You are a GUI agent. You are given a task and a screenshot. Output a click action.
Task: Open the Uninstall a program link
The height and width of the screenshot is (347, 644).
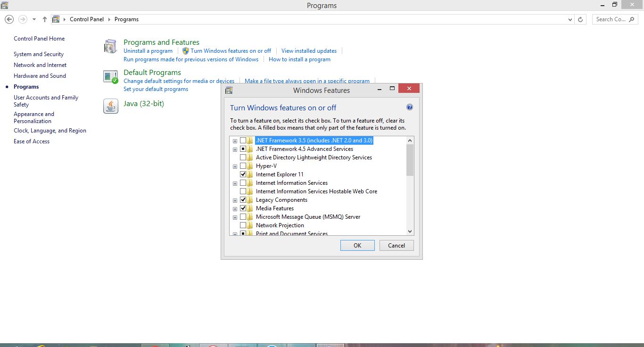tap(148, 51)
